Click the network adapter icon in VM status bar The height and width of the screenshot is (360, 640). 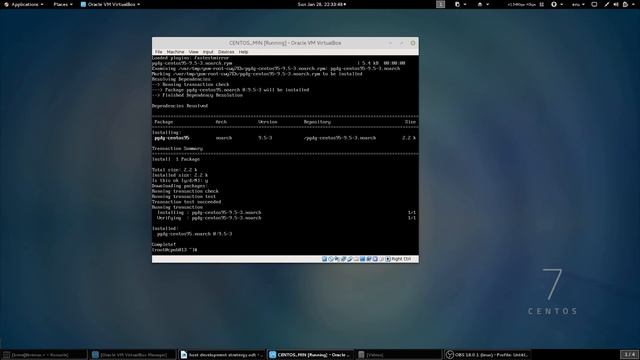[343, 259]
